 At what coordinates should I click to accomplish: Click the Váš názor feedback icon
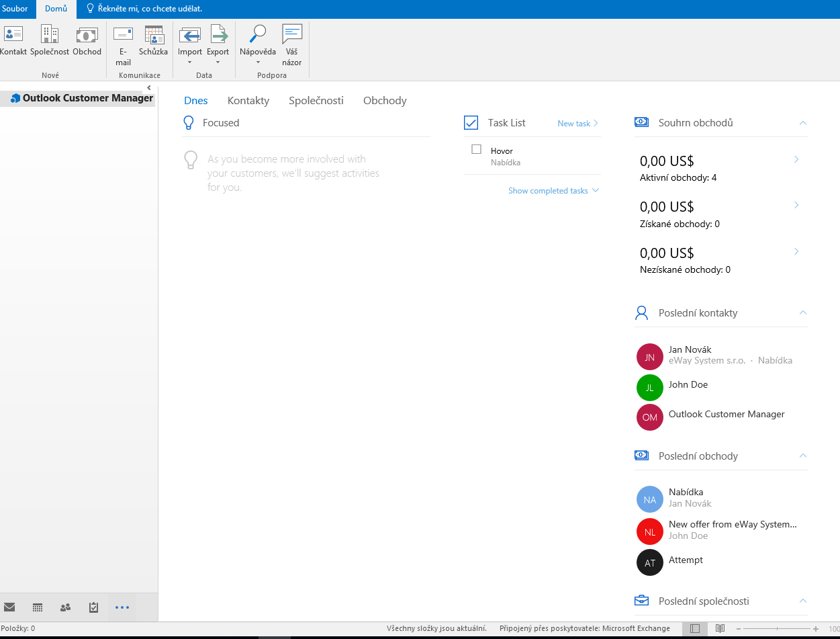click(x=292, y=34)
